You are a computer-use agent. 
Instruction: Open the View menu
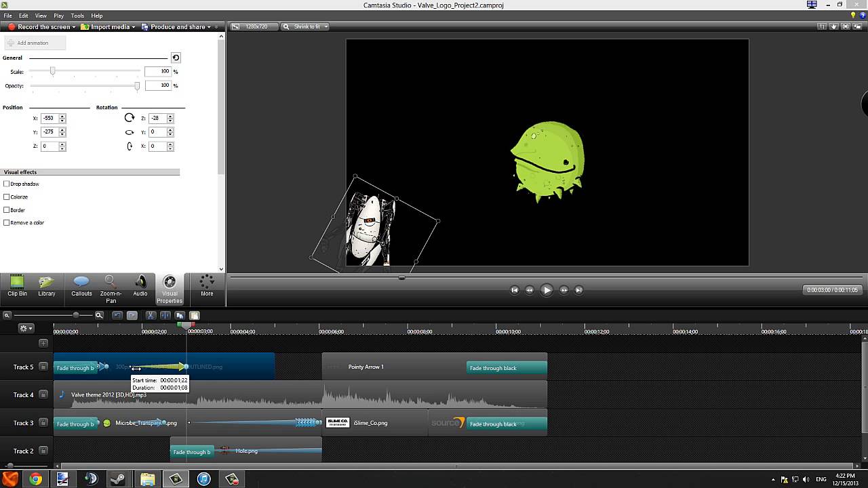[41, 16]
